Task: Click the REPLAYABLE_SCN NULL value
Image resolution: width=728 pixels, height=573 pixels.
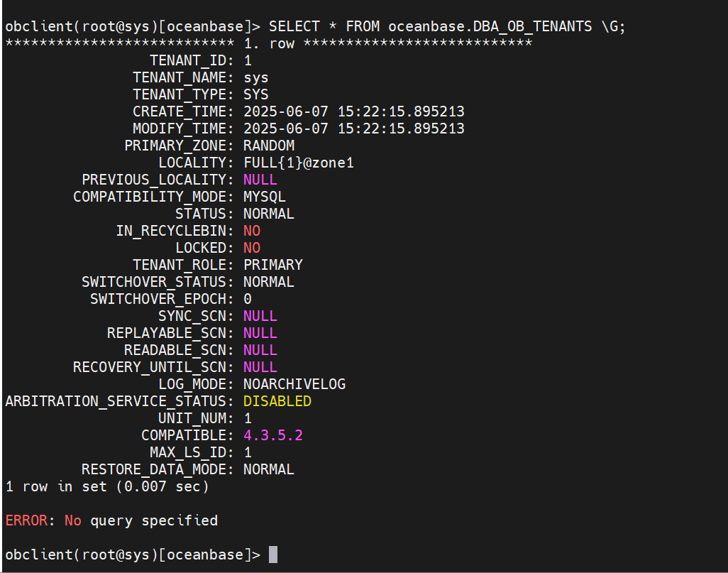Action: [260, 333]
